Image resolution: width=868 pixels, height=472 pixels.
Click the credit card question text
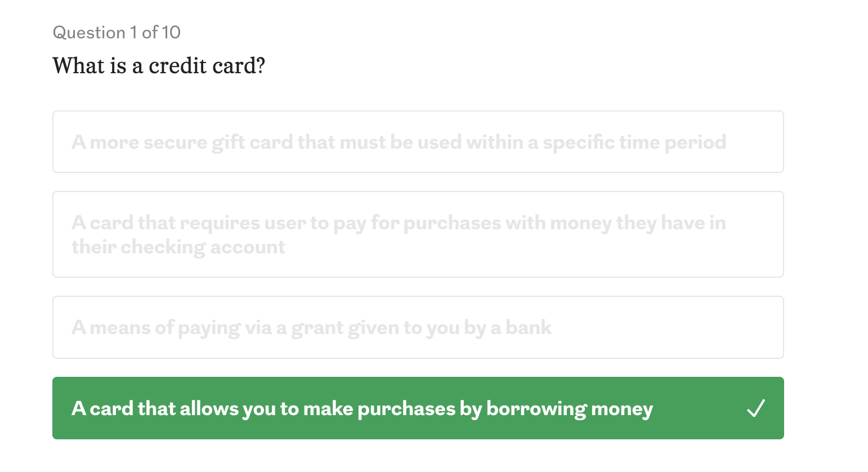coord(159,66)
